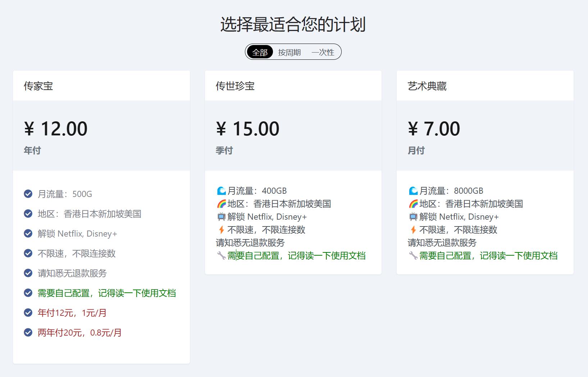Click the ¥ 15.00 price

click(x=247, y=129)
